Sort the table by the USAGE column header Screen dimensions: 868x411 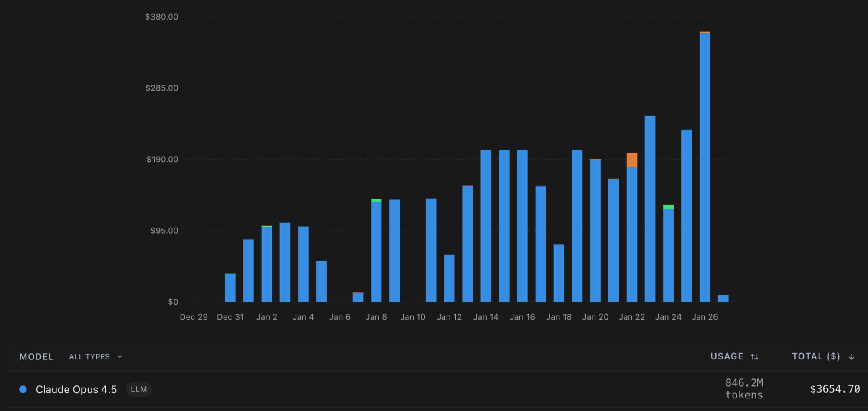point(727,356)
